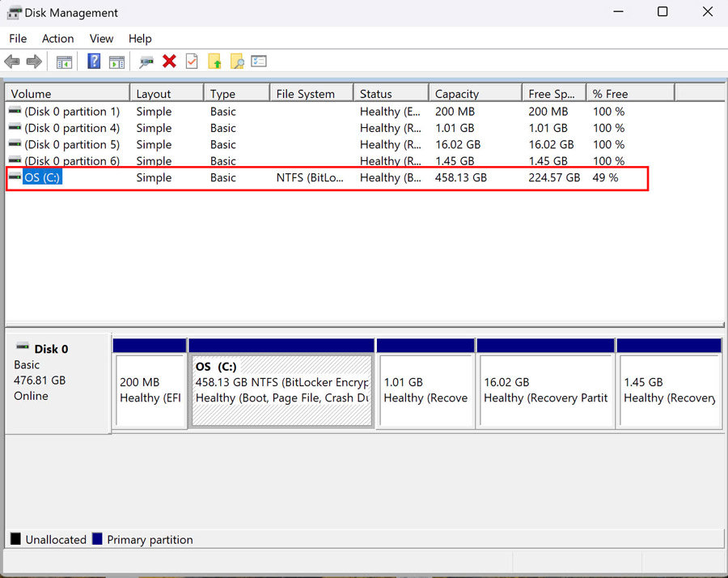The image size is (728, 578).
Task: Click the Back navigation arrow
Action: [x=12, y=62]
